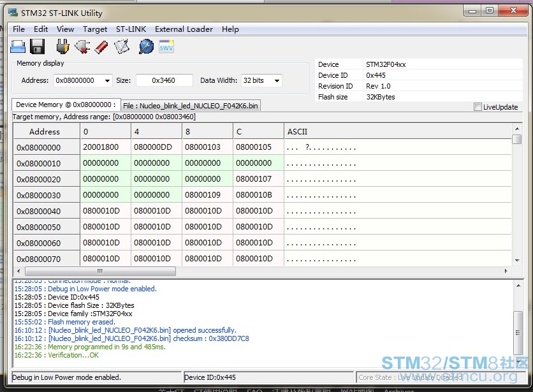Open the Edit menu
The image size is (533, 392).
coord(41,29)
